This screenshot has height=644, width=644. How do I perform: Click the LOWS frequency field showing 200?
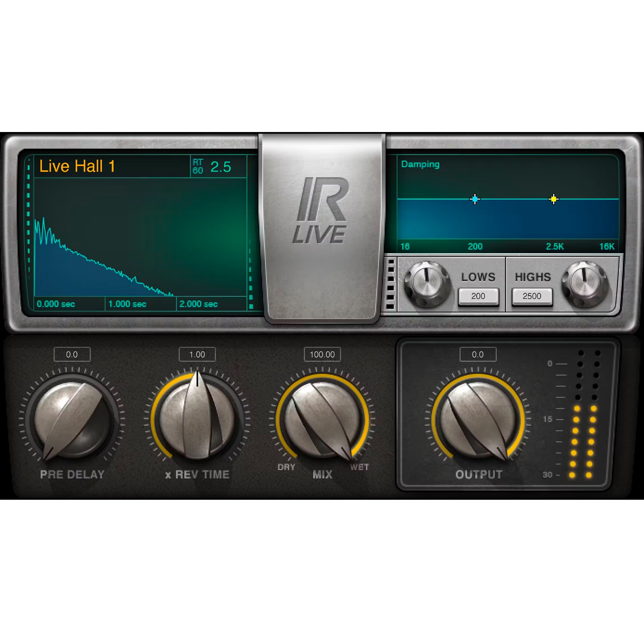coord(479,296)
